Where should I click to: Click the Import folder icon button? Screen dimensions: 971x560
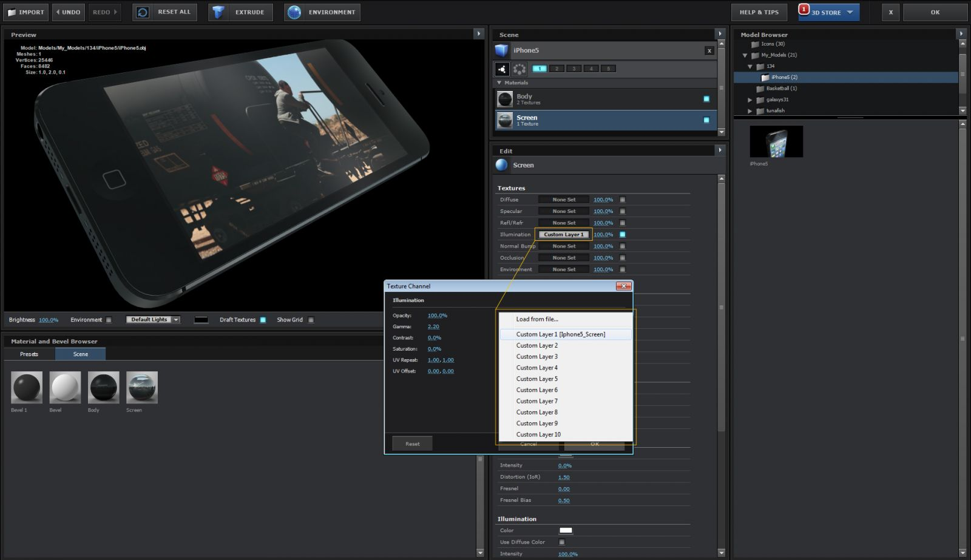pos(12,12)
